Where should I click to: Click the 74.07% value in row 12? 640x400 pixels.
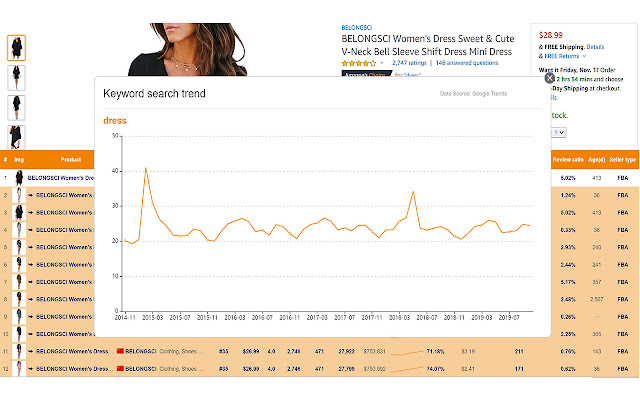tap(435, 369)
